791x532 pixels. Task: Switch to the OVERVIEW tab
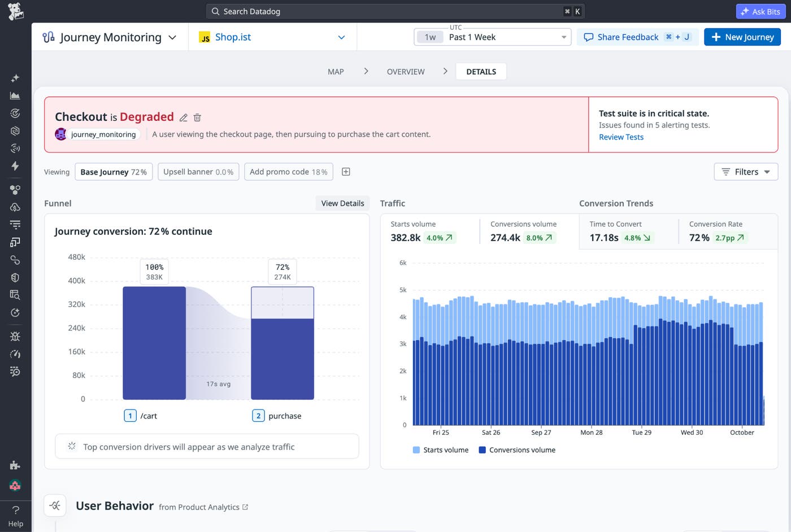tap(406, 72)
